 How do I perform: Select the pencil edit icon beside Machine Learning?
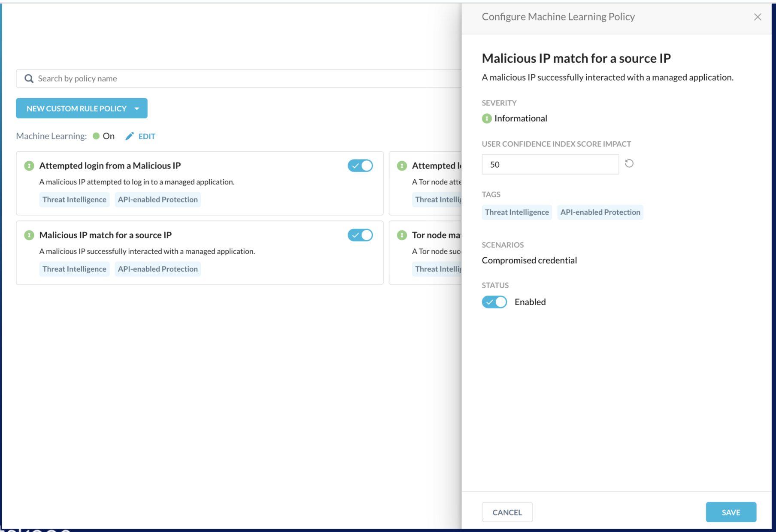[130, 136]
